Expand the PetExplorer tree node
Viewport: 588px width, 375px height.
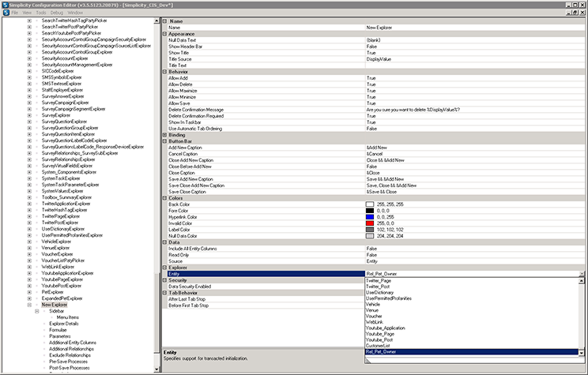pyautogui.click(x=29, y=292)
